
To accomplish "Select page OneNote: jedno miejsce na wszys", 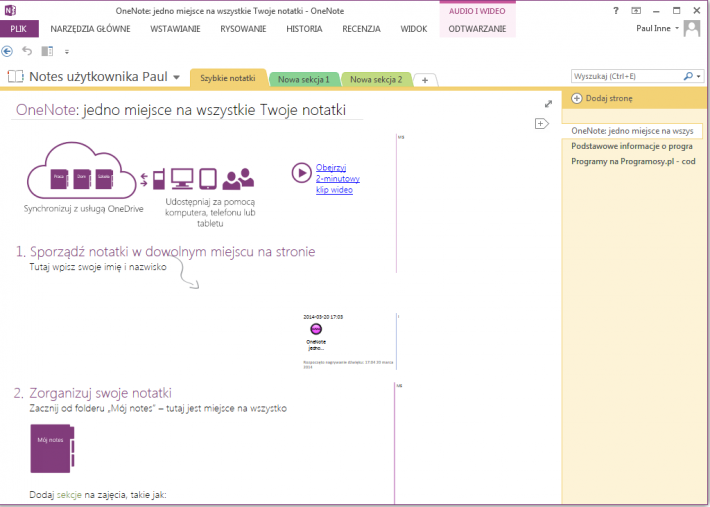I will pyautogui.click(x=632, y=131).
